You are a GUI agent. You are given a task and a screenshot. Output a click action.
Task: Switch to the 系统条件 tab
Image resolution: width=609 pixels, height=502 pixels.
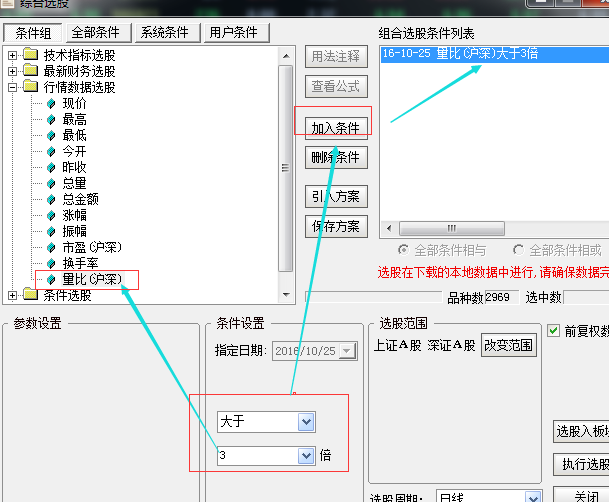(167, 33)
